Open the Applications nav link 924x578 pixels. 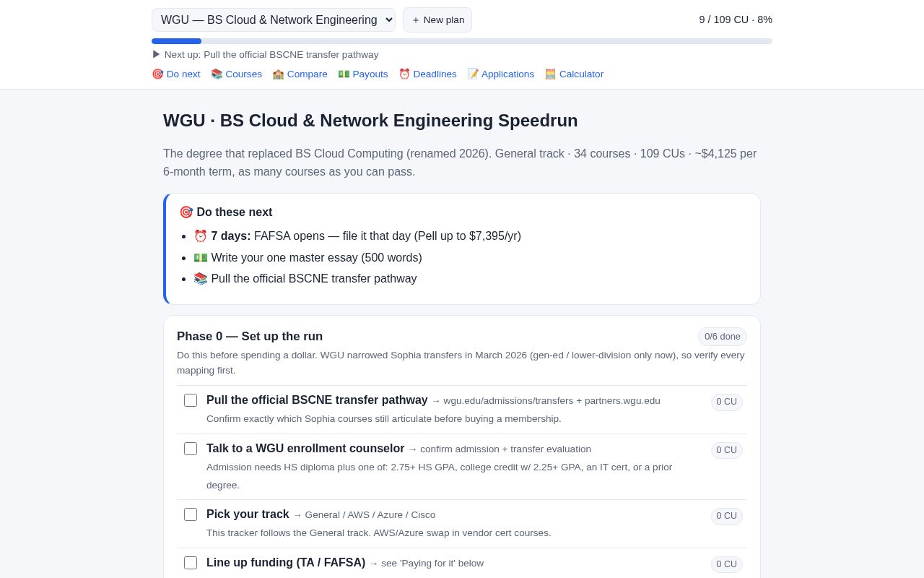(501, 74)
